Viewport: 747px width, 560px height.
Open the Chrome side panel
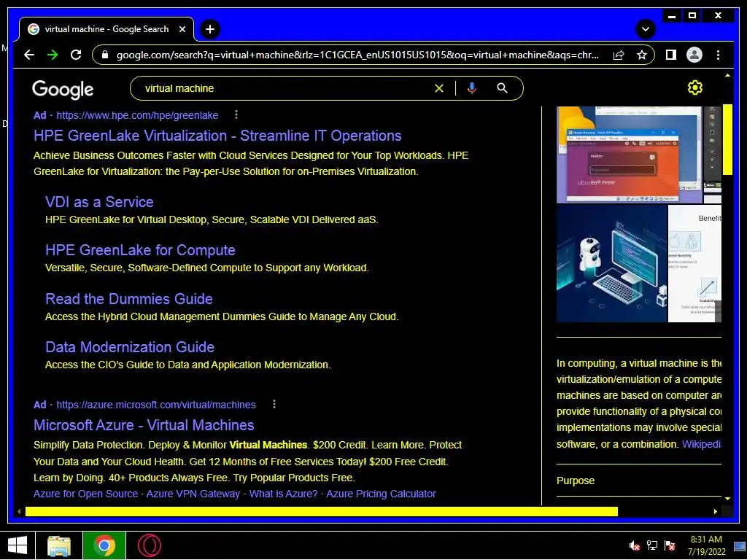[x=671, y=55]
